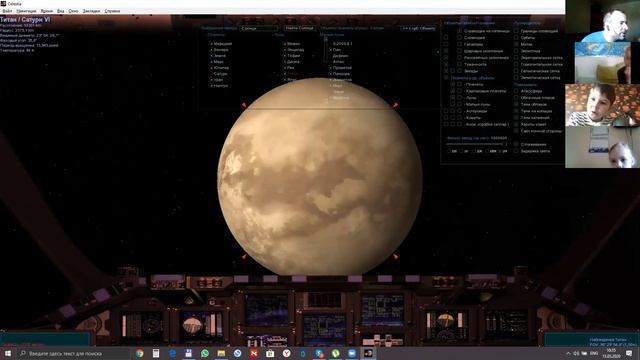Select Марс in the planets list
The height and width of the screenshot is (360, 640).
(219, 62)
